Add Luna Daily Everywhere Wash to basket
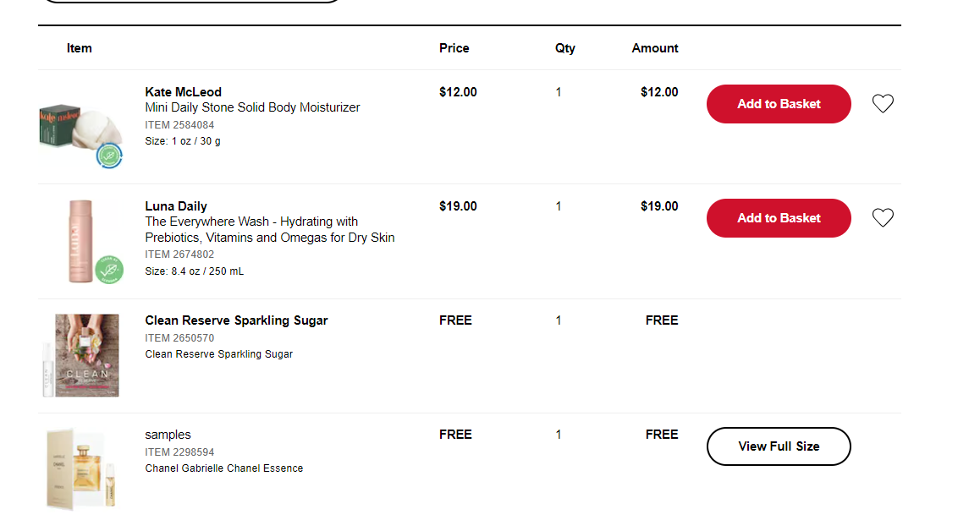The image size is (980, 520). point(778,217)
